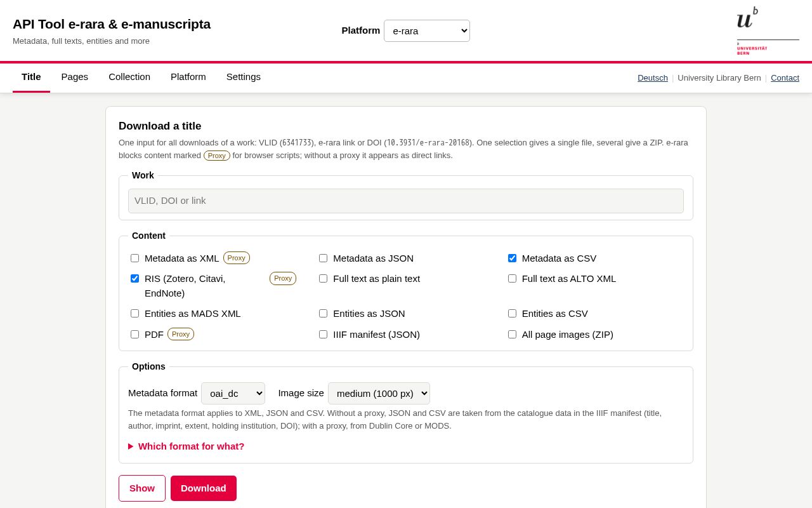Click the red Download button
Screen dimensions: 812x508
[204, 488]
